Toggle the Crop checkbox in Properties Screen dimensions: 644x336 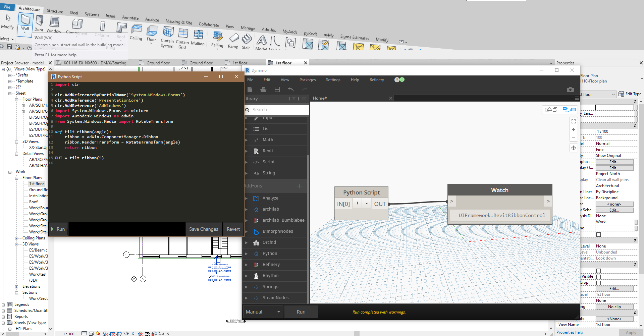(598, 283)
